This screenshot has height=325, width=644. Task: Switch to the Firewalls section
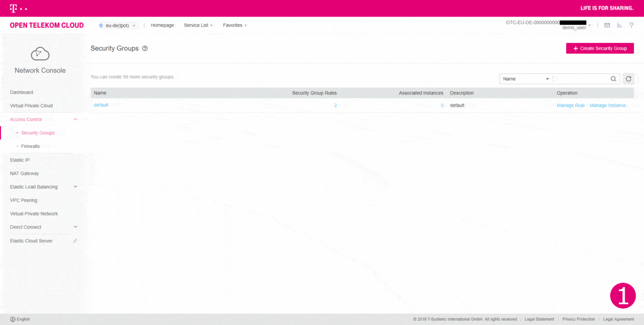31,146
